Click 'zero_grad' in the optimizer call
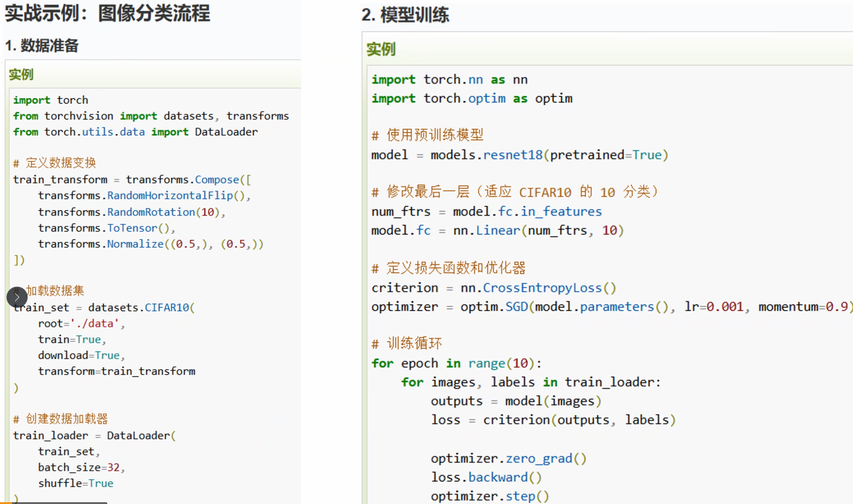Screen dimensions: 853x504 click(539, 458)
